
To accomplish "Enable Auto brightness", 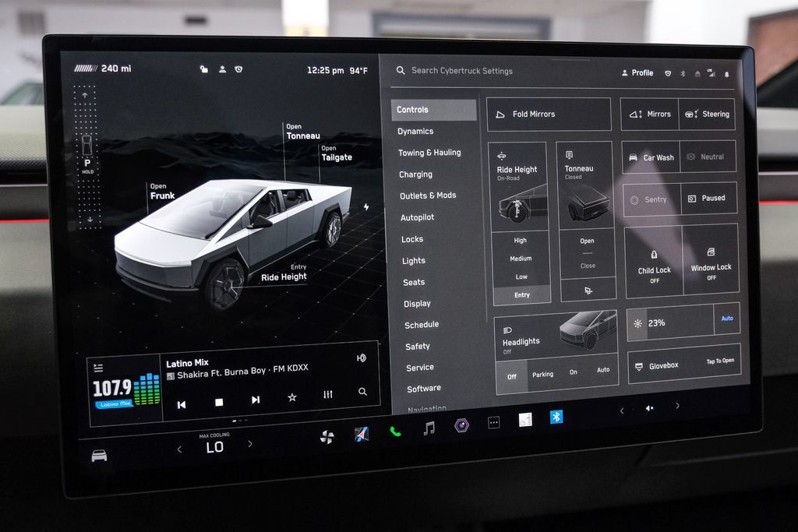I will [727, 319].
